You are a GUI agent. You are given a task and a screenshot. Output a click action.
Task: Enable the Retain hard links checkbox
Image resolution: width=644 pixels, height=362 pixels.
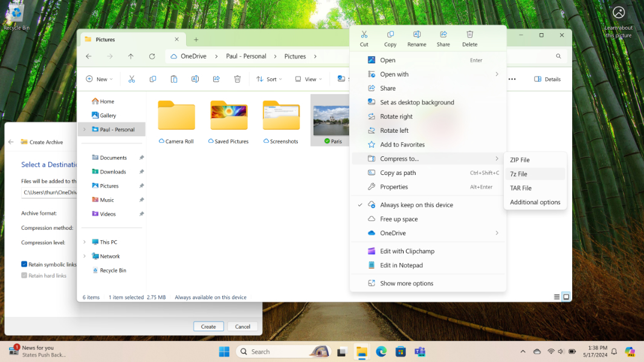[24, 275]
